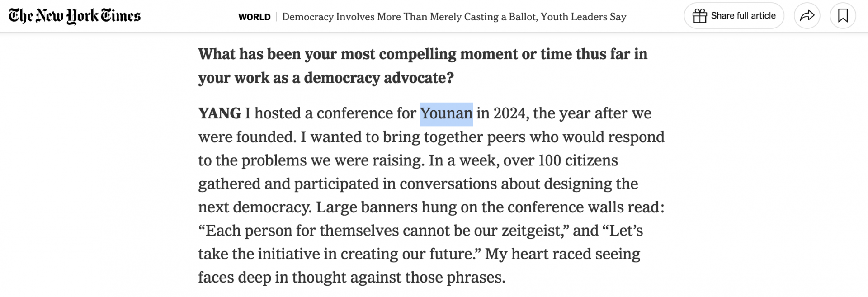
Task: Click the article headline in the header bar
Action: pos(454,17)
